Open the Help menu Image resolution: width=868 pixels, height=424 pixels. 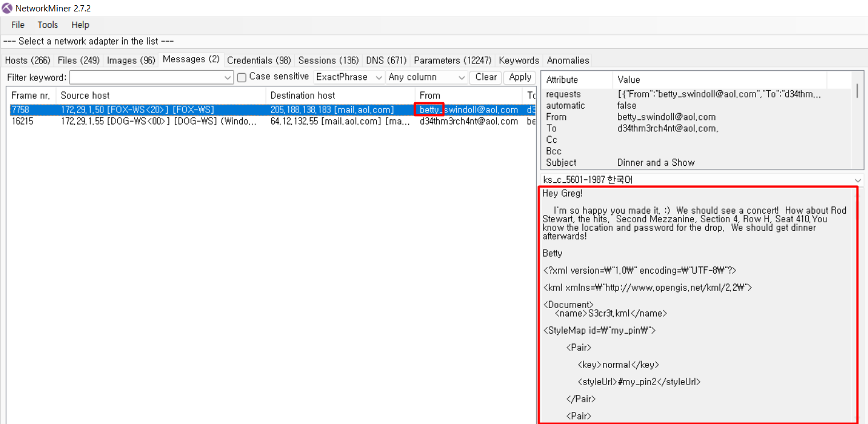pyautogui.click(x=81, y=25)
